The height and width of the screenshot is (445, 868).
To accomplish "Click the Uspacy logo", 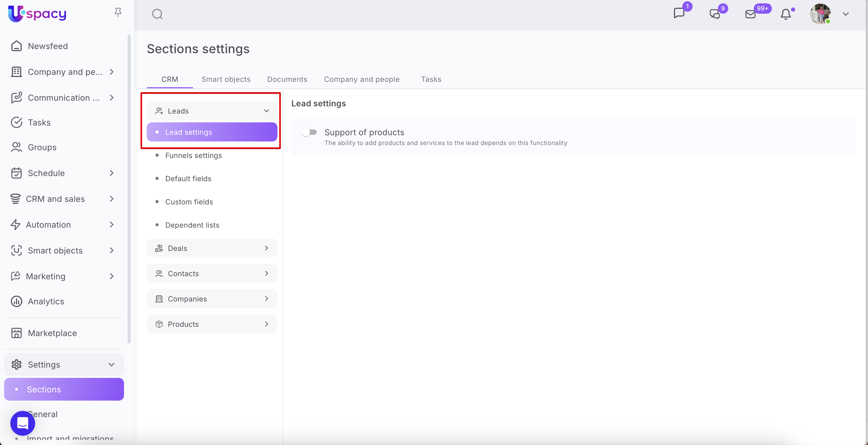I will [x=37, y=14].
